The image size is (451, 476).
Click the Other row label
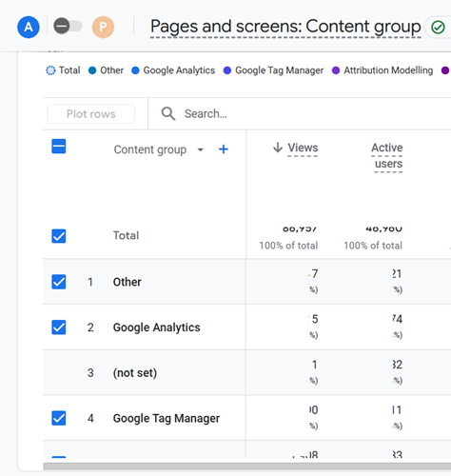tap(127, 282)
